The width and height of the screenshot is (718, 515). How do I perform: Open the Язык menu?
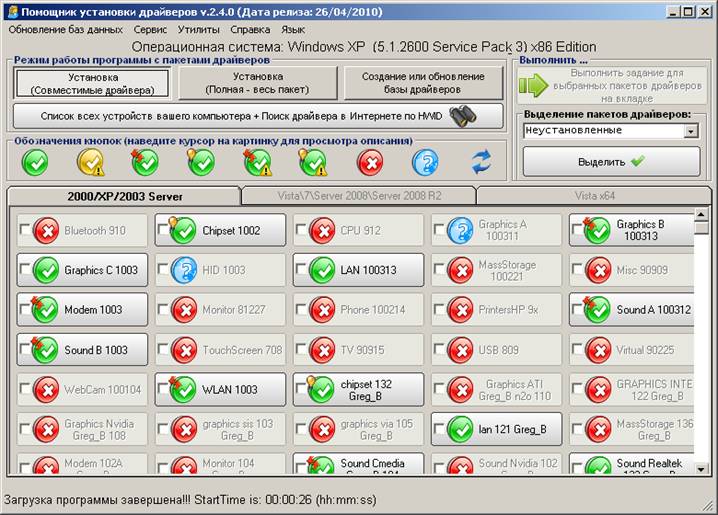coord(293,30)
